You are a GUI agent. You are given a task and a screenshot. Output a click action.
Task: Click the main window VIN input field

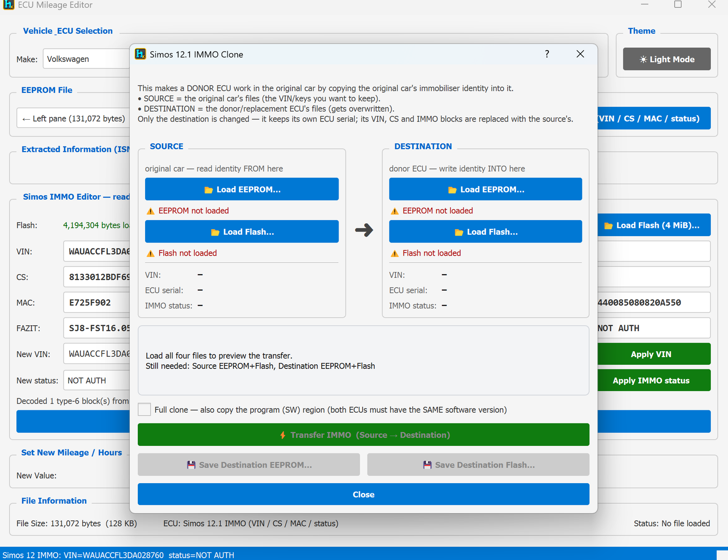tap(96, 251)
